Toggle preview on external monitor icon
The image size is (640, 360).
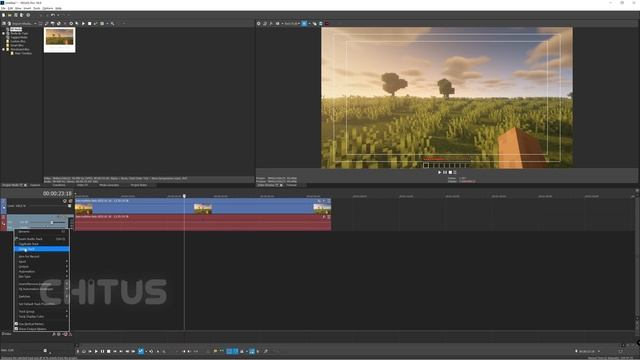tap(264, 24)
